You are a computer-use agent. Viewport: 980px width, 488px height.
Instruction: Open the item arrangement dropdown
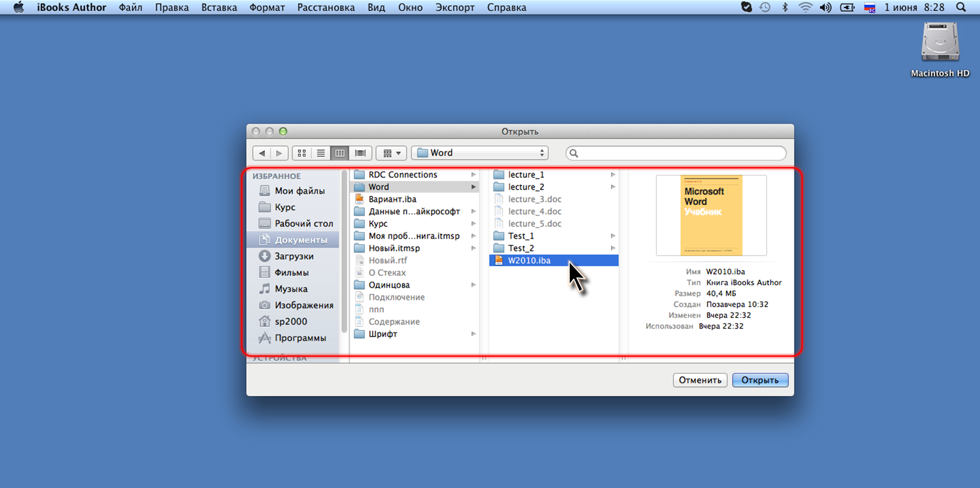coord(391,153)
